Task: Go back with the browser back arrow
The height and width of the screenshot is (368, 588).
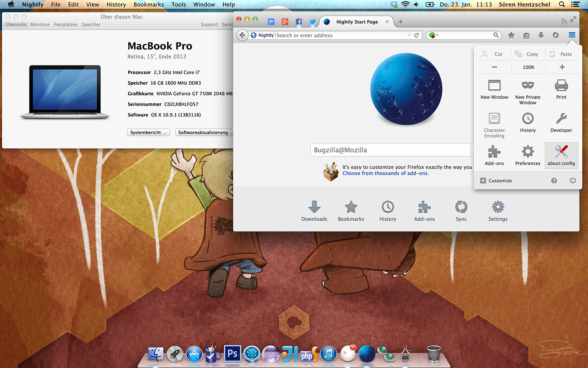Action: (242, 35)
